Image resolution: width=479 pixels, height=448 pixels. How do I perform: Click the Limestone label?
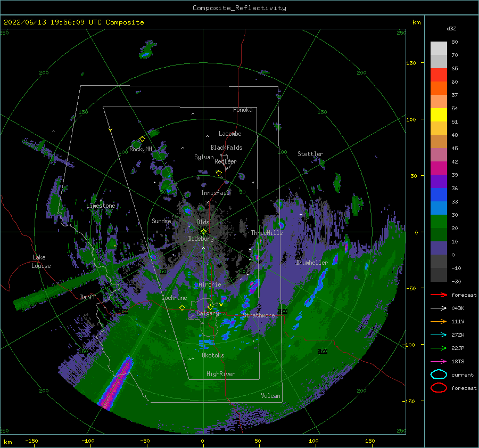pos(101,206)
